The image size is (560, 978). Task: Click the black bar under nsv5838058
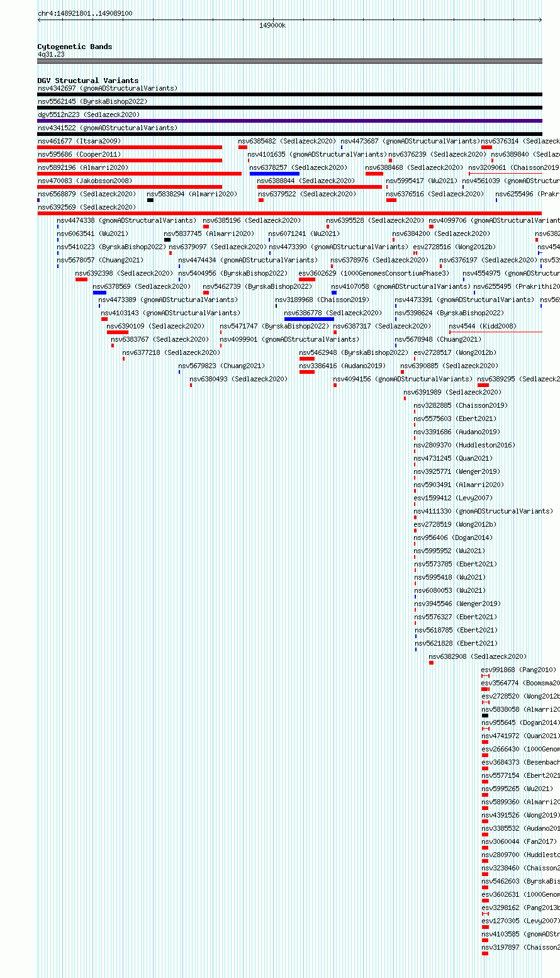click(x=485, y=716)
